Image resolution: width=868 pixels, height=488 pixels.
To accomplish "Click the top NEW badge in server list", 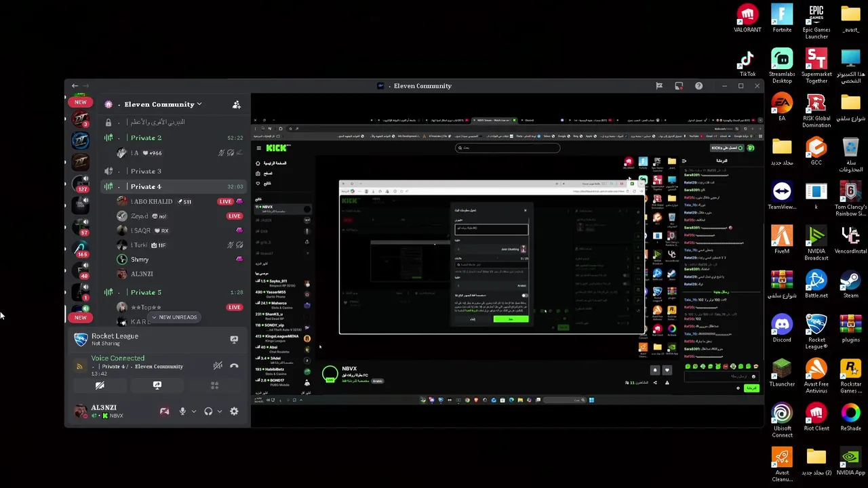I will click(81, 102).
